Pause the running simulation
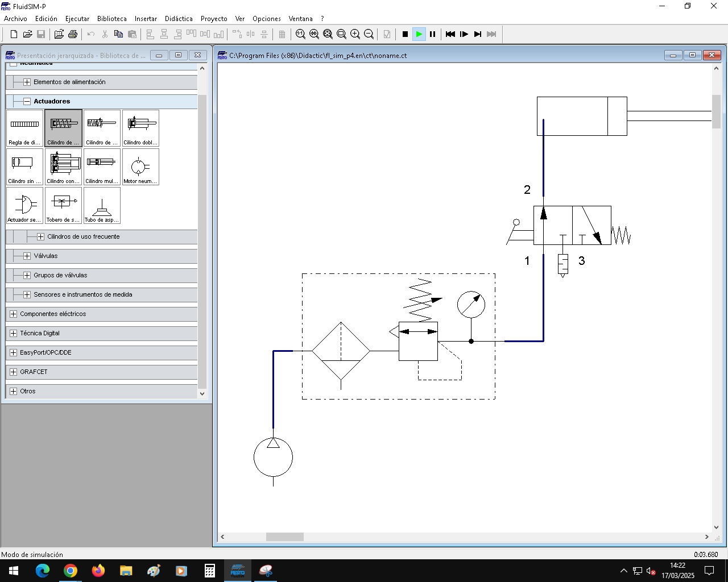Screen dimensions: 728x582 [x=432, y=34]
